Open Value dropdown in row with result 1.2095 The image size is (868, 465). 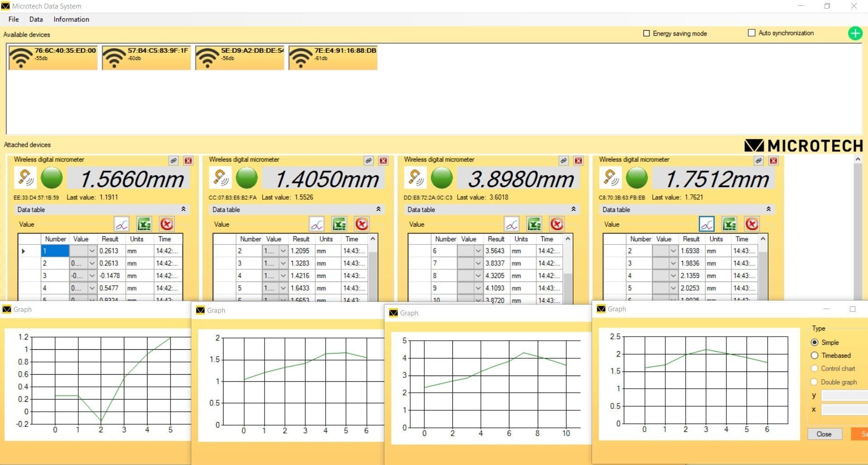click(x=283, y=251)
